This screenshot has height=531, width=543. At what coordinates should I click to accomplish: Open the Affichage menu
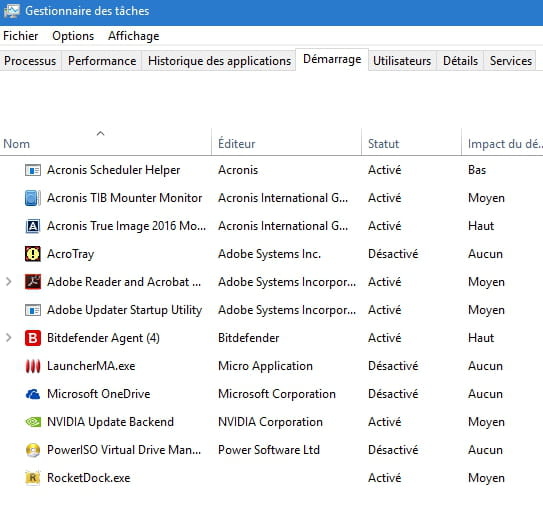(134, 36)
